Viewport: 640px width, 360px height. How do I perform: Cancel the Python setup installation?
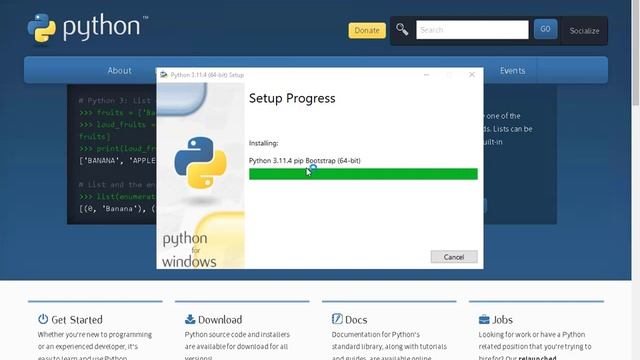(x=454, y=257)
